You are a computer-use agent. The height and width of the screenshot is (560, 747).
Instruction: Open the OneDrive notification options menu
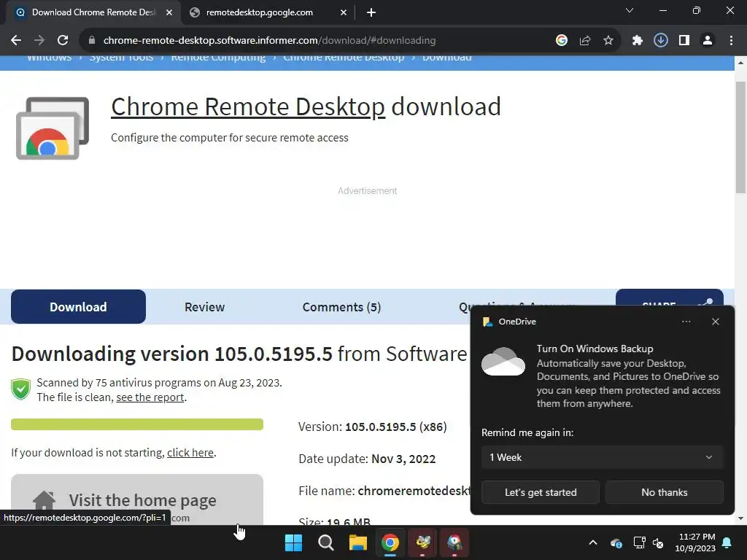(686, 322)
